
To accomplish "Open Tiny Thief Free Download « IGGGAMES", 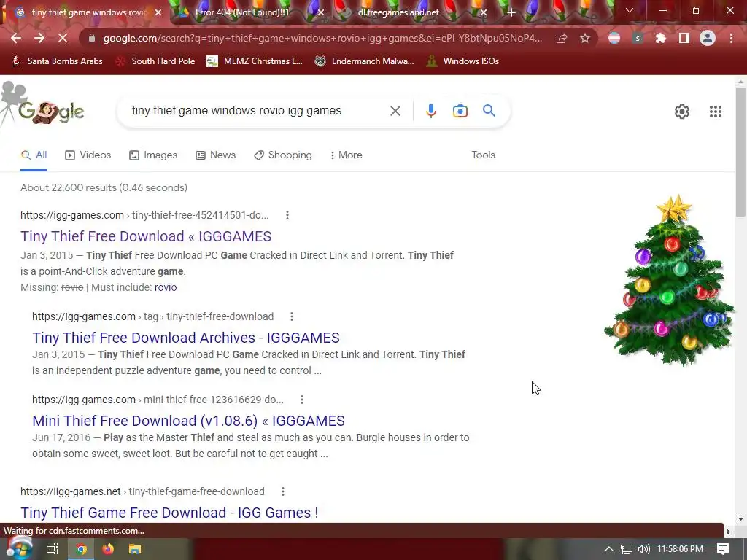I will pos(146,236).
